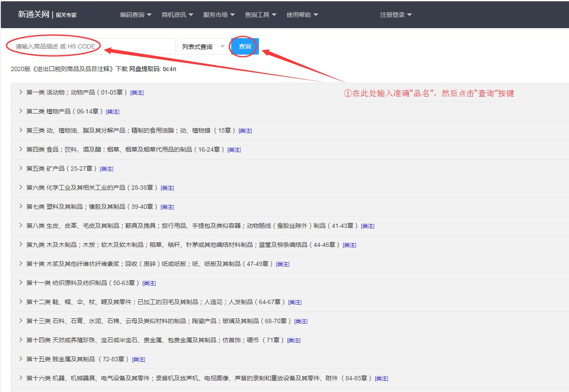Click the 报关专家 tagline in header
This screenshot has height=392, width=569.
tap(66, 15)
